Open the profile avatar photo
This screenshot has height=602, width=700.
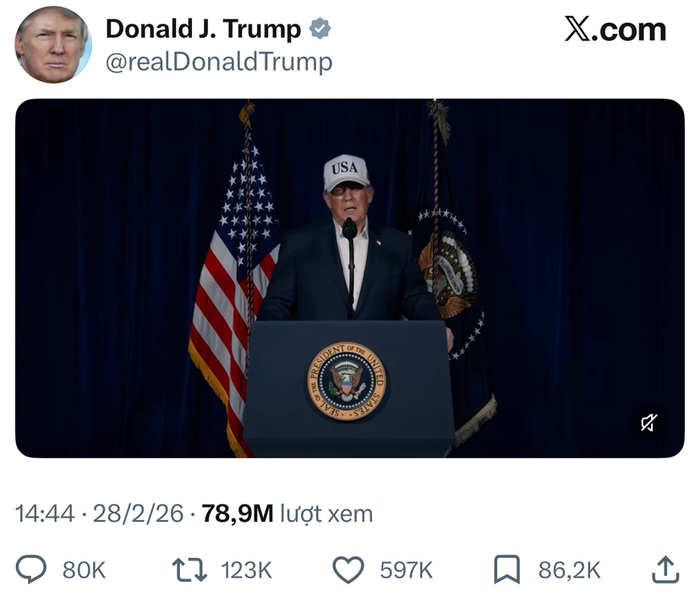53,45
